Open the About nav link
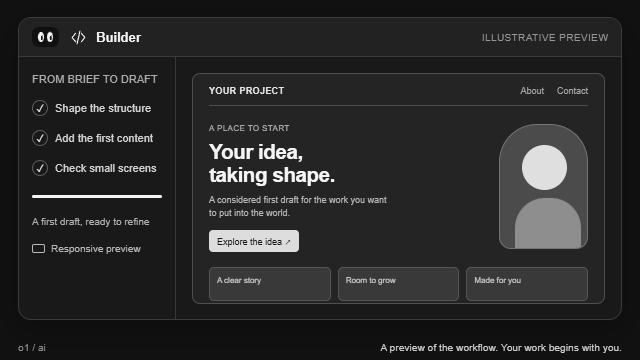 (532, 91)
